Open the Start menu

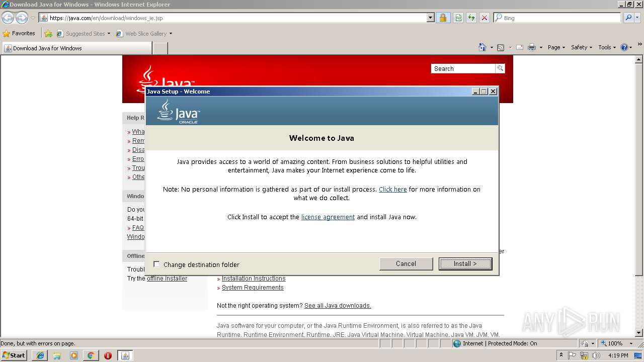pos(14,355)
